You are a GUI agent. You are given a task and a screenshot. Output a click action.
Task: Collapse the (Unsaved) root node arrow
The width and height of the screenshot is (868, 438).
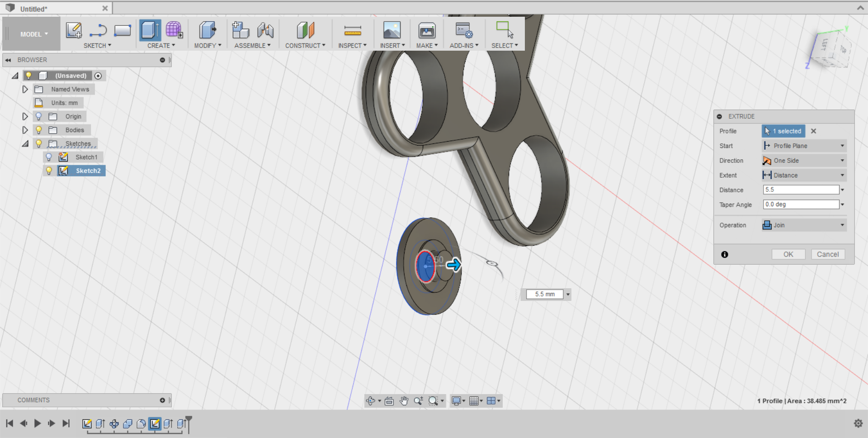[15, 76]
